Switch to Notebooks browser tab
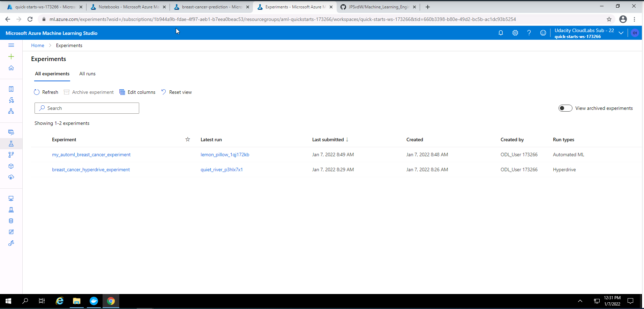This screenshot has height=309, width=644. 128,7
